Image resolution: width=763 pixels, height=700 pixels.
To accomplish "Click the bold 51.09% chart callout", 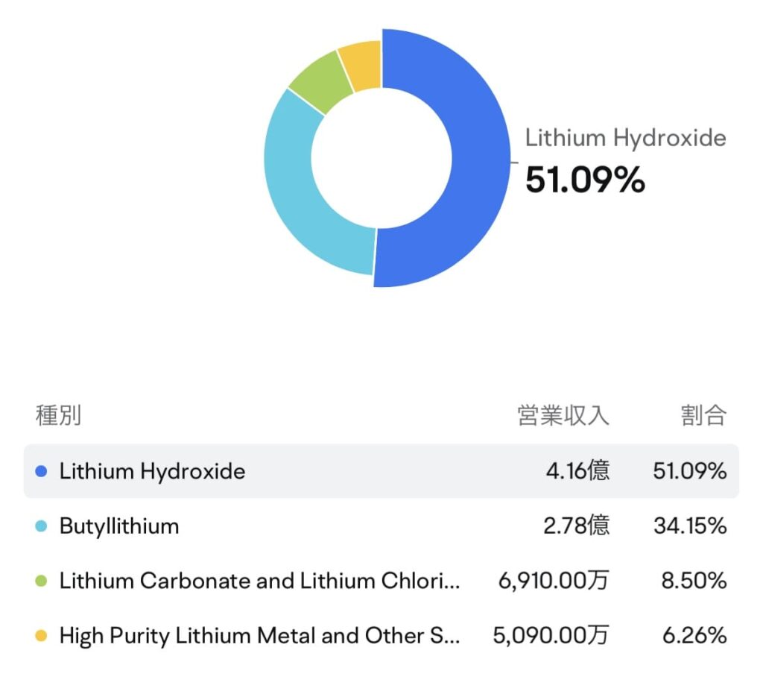I will (585, 180).
